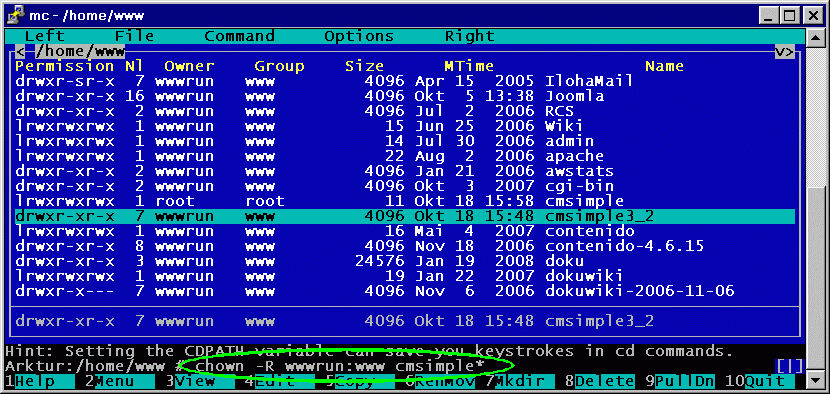Select the Wiki symlink entry

[x=404, y=126]
